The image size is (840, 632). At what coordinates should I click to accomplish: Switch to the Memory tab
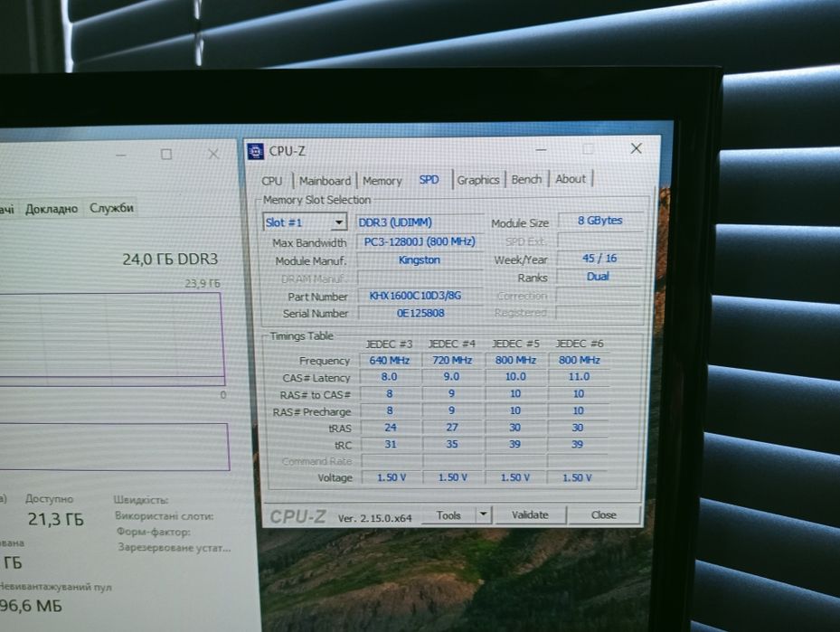[382, 181]
